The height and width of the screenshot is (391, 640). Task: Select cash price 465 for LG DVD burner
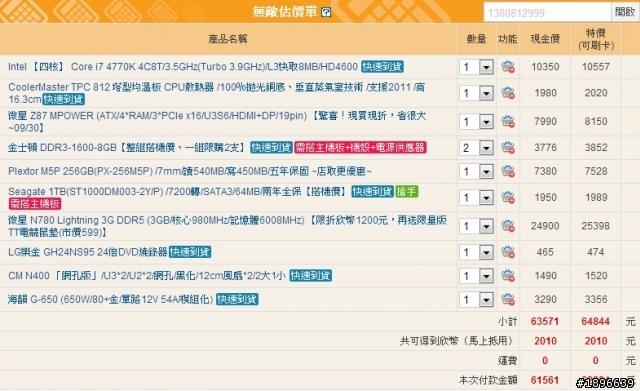coord(545,252)
